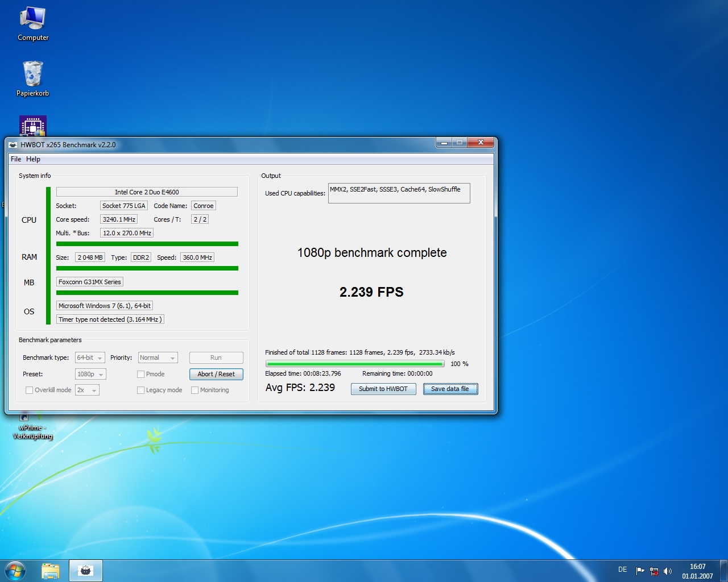Image resolution: width=728 pixels, height=582 pixels.
Task: Click the 1080p benchmark complete heading
Action: pos(372,253)
